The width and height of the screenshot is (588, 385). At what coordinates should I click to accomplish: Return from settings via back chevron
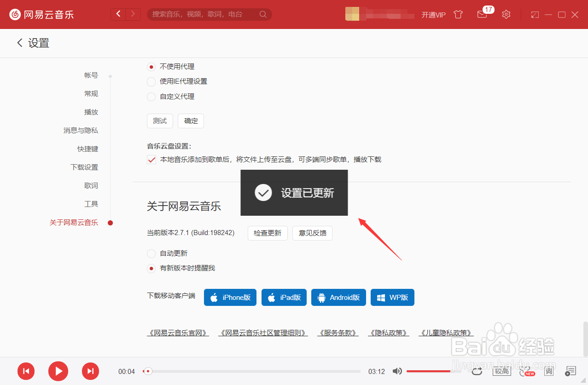[19, 43]
